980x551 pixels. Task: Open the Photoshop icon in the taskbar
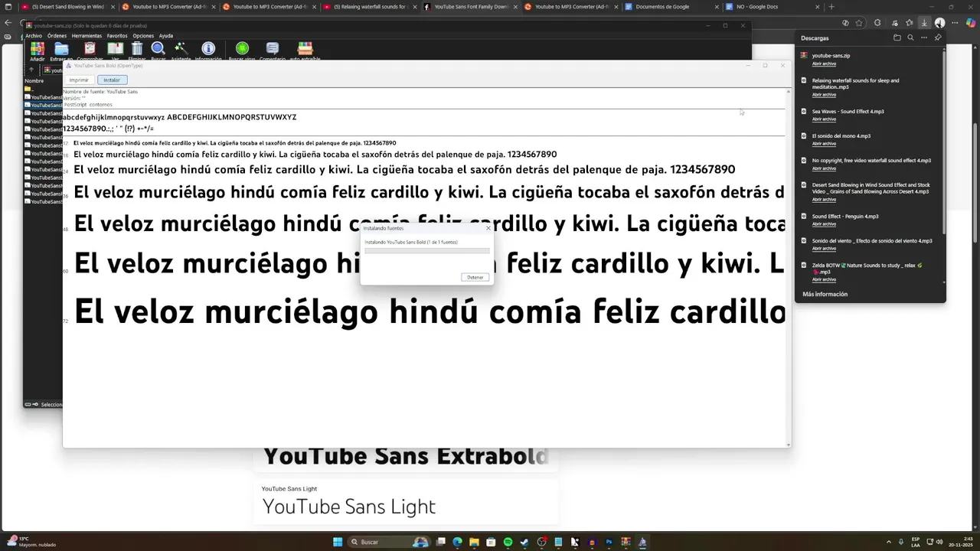click(x=609, y=542)
